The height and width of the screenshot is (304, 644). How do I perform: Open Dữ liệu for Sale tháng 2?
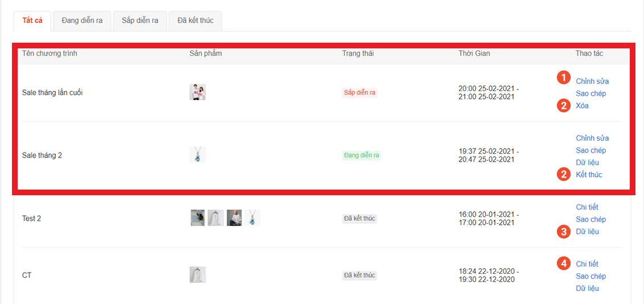(x=587, y=163)
